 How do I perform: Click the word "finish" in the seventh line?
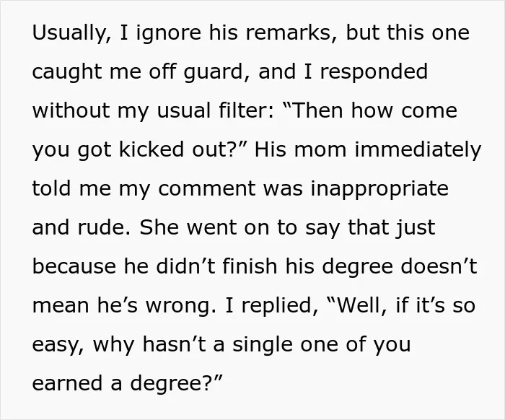(250, 267)
